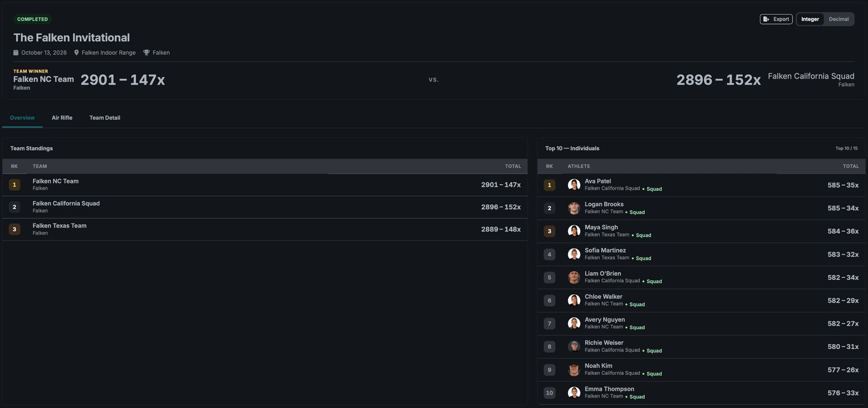Click the Falken Indoor Range venue text
Image resolution: width=868 pixels, height=408 pixels.
pyautogui.click(x=108, y=53)
